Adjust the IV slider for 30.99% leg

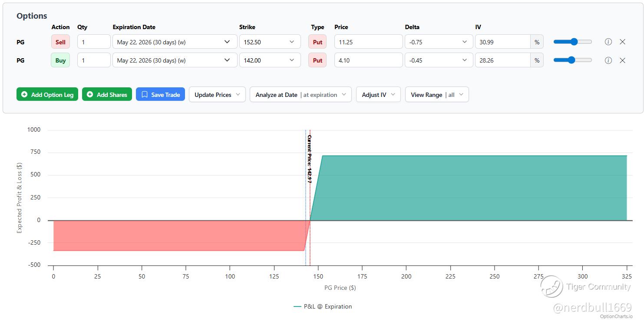coord(572,42)
